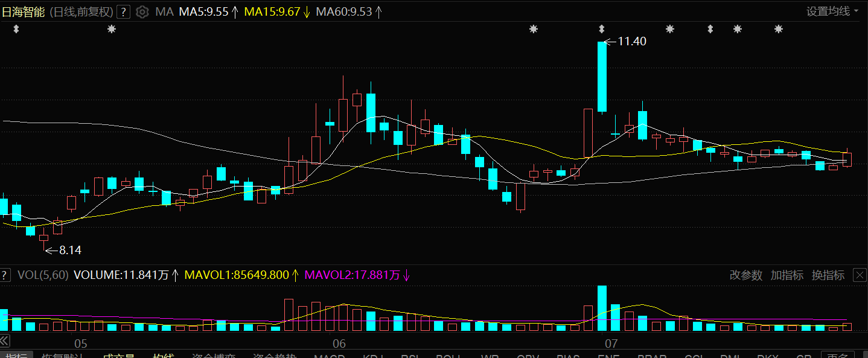The image size is (868, 358).
Task: Click the star marker just left of the 11.40 peak marker
Action: coord(533,28)
